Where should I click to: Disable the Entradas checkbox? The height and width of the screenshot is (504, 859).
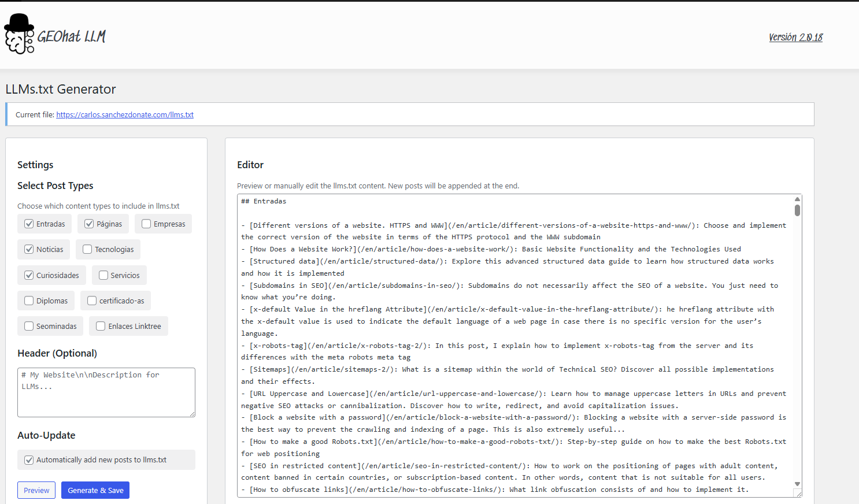pos(28,224)
